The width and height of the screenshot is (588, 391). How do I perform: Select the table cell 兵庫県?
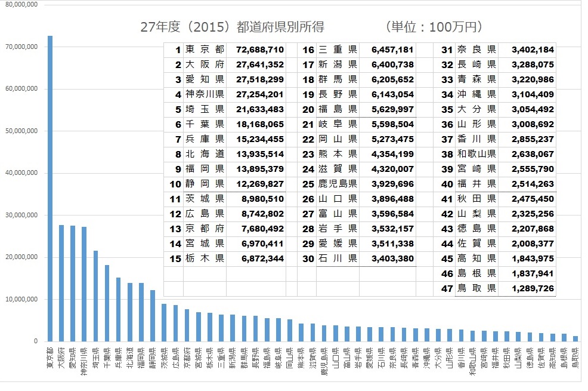pos(205,139)
